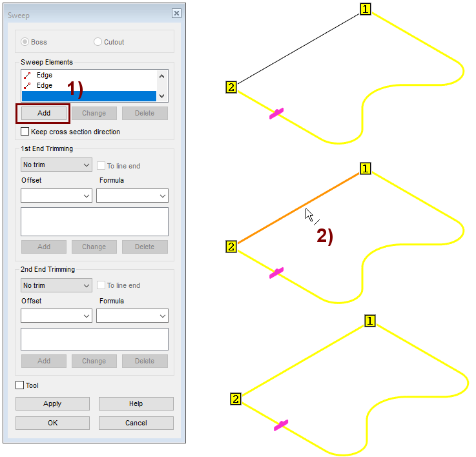476x457 pixels.
Task: Select the second Edge entry in the list
Action: pyautogui.click(x=44, y=85)
